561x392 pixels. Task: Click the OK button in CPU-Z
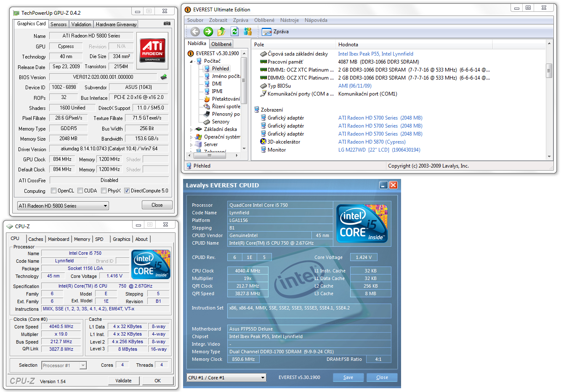tap(158, 381)
